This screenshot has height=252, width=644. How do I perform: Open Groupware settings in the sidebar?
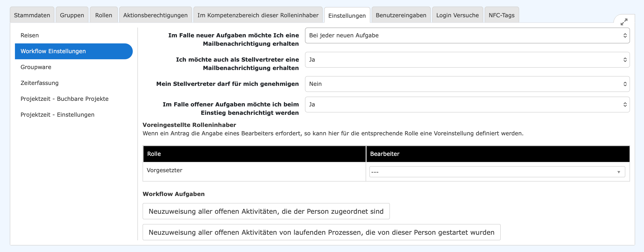[74, 67]
